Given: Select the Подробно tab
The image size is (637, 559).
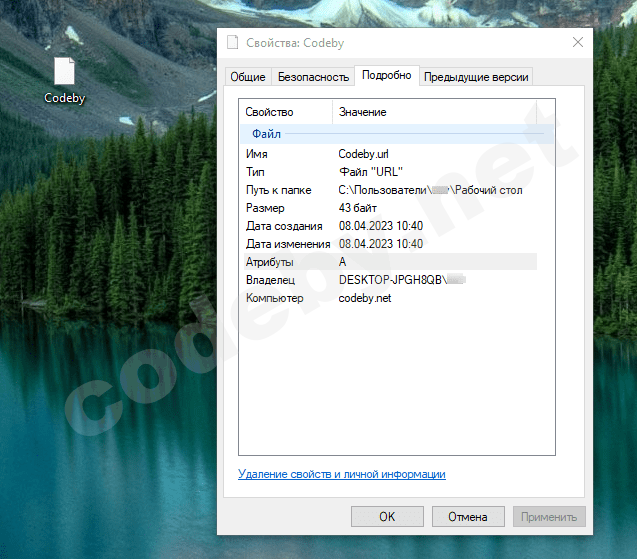Looking at the screenshot, I should coord(387,75).
